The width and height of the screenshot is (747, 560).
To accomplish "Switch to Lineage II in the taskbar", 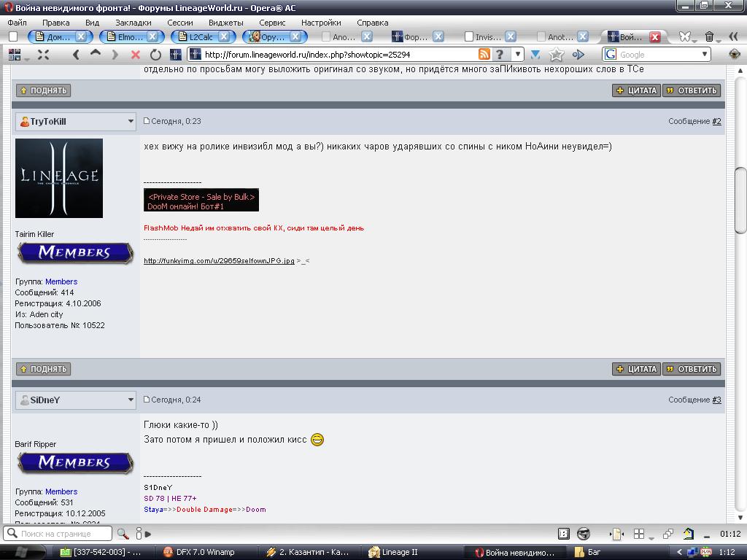I will tap(394, 552).
